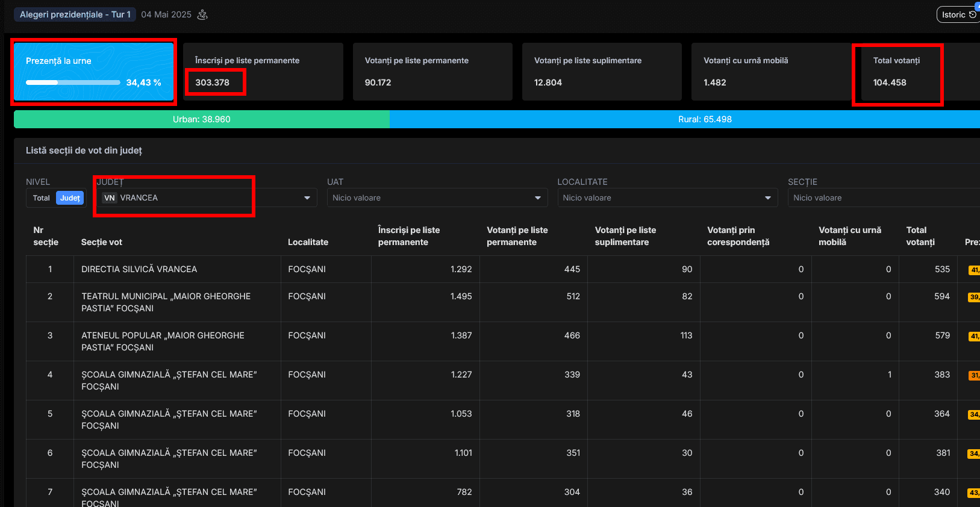Click the green Urban 38.960 bar segment
The image size is (980, 507).
(202, 119)
